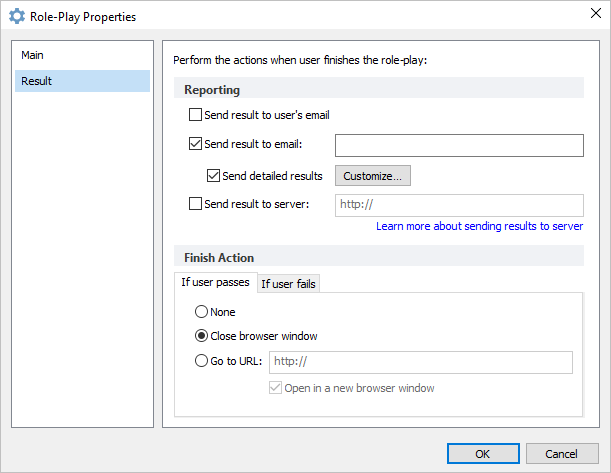Image resolution: width=611 pixels, height=473 pixels.
Task: Open the Customize detailed results button
Action: [x=373, y=176]
